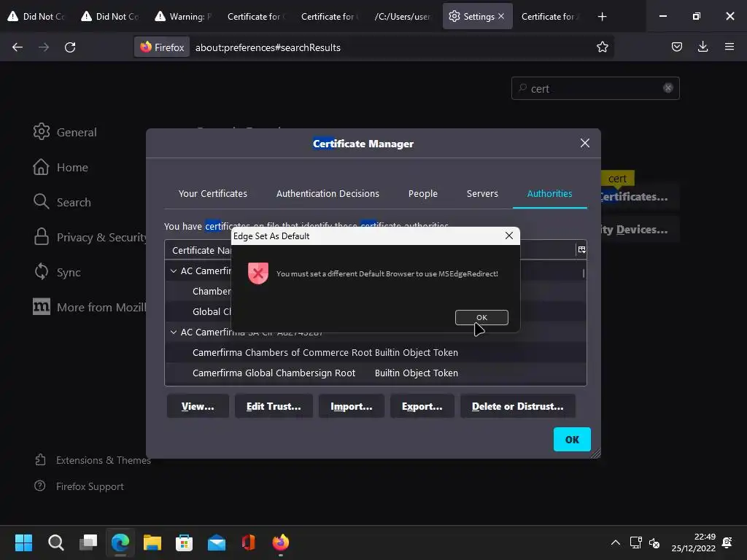The image size is (747, 560).
Task: Switch to Your Certificates tab
Action: pyautogui.click(x=213, y=194)
